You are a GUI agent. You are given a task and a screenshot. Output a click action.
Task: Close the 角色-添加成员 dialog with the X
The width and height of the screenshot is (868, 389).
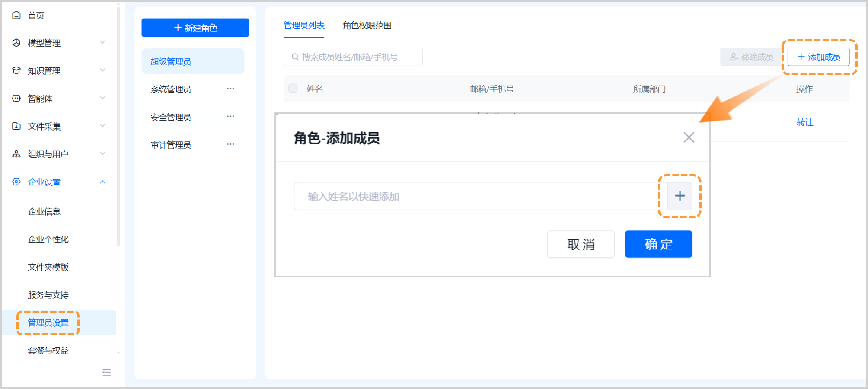(689, 137)
